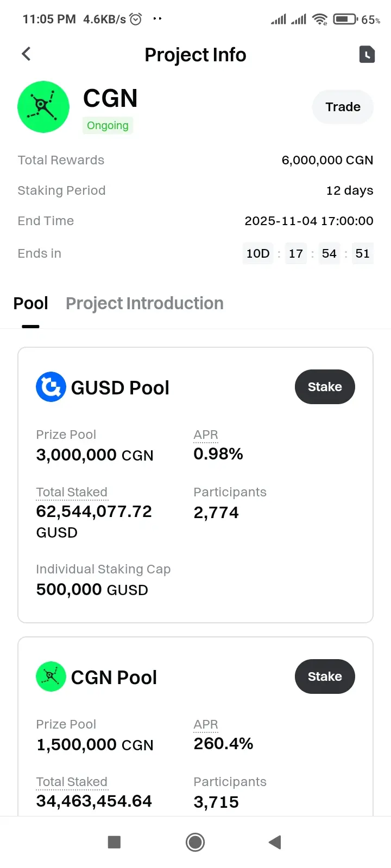Tap the back arrow icon

26,54
